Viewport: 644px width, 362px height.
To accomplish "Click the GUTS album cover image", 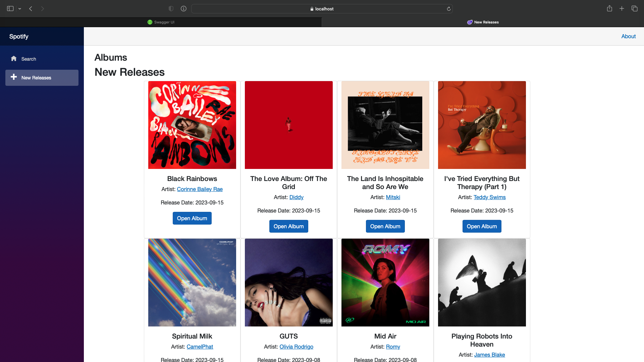I will (x=288, y=282).
